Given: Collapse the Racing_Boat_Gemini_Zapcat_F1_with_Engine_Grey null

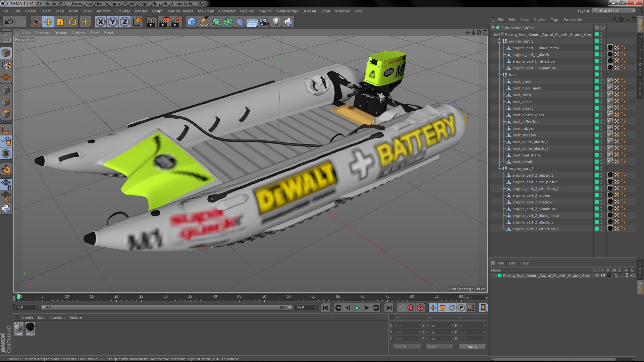Looking at the screenshot, I should coord(496,35).
